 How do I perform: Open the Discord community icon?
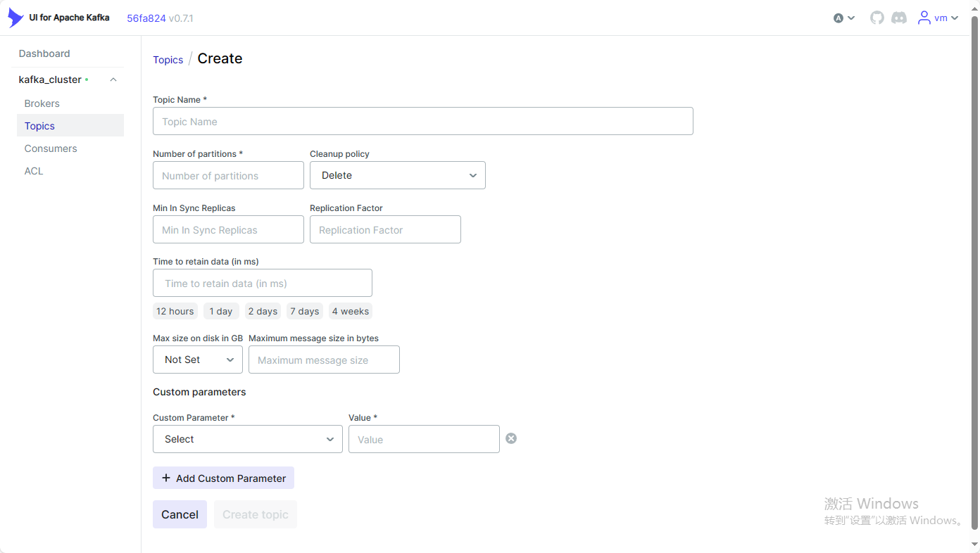point(899,18)
